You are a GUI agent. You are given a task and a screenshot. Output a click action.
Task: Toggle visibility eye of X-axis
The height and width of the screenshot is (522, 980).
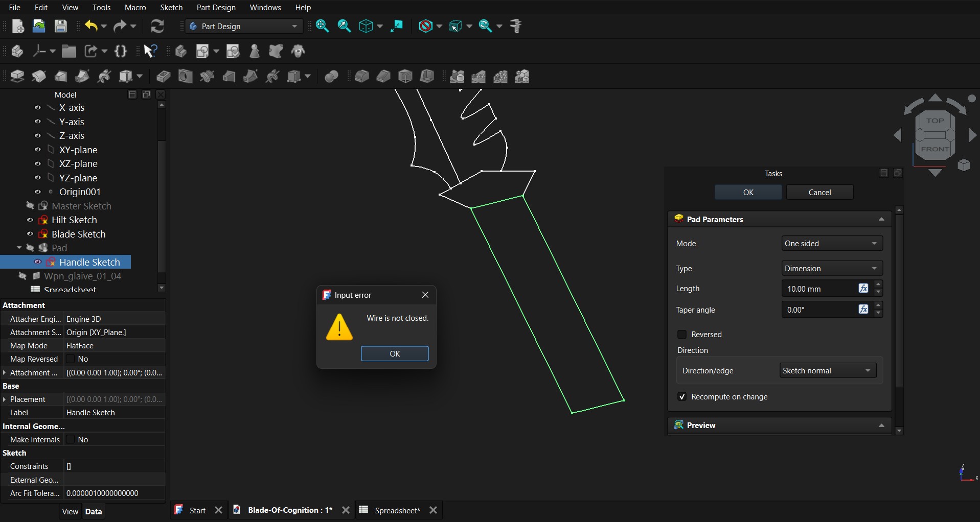pos(38,108)
